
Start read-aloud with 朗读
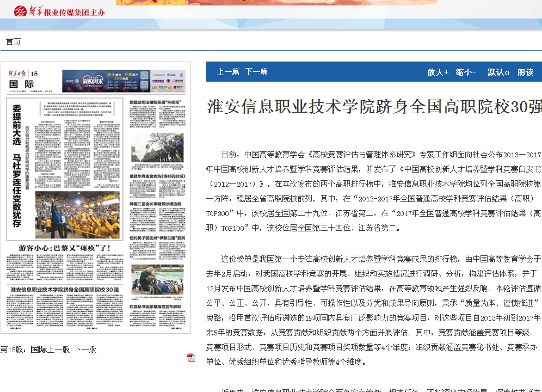coord(526,72)
